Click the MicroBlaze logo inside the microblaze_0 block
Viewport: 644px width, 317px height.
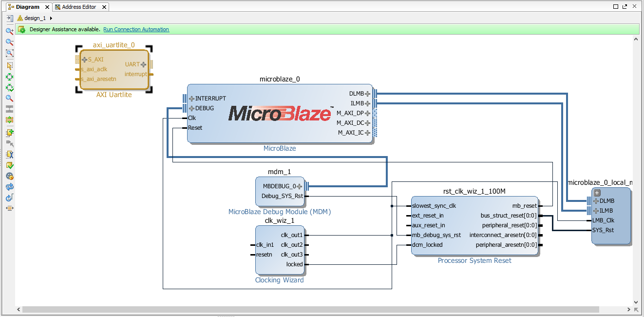point(281,114)
